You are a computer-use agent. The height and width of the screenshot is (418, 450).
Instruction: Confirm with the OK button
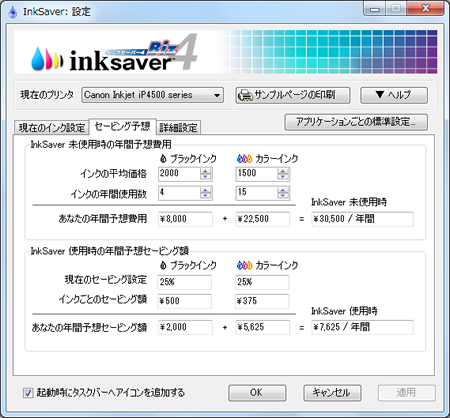pos(257,393)
